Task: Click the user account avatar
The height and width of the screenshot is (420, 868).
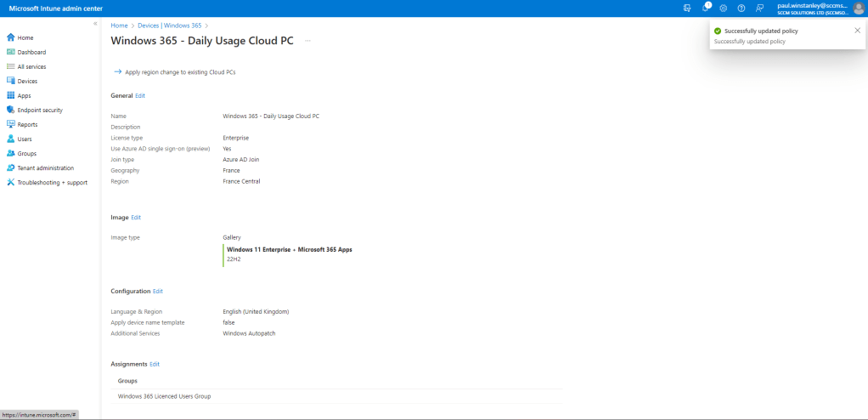Action: (859, 8)
